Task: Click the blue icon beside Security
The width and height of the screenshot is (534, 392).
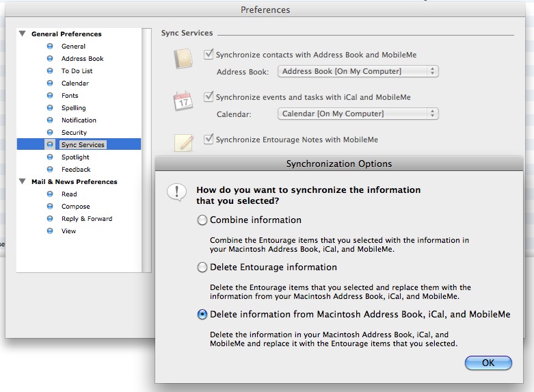Action: tap(50, 132)
